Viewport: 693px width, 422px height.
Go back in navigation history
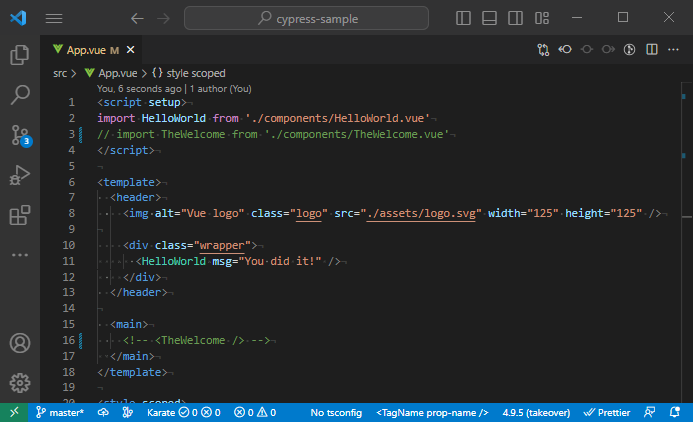pyautogui.click(x=137, y=19)
